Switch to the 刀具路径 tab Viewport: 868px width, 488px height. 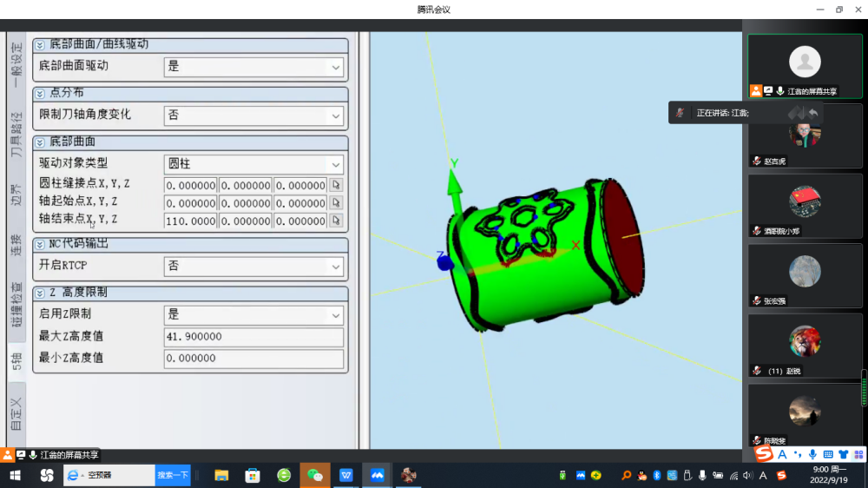point(16,135)
